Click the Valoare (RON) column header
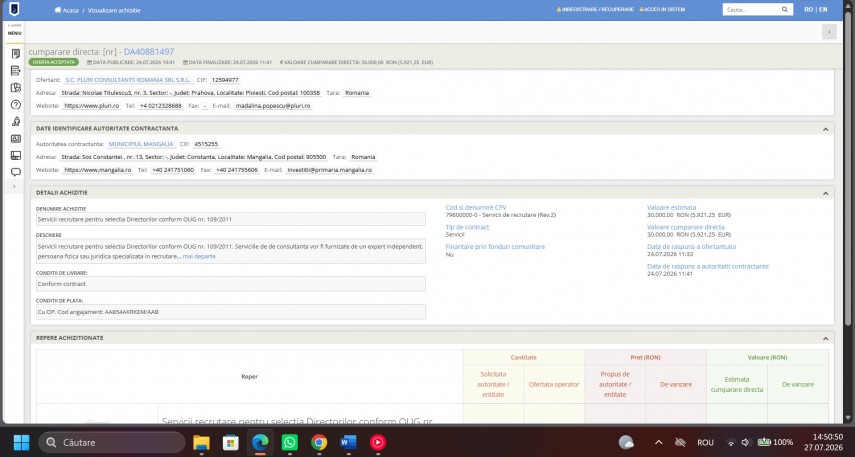The width and height of the screenshot is (855, 457). point(767,358)
